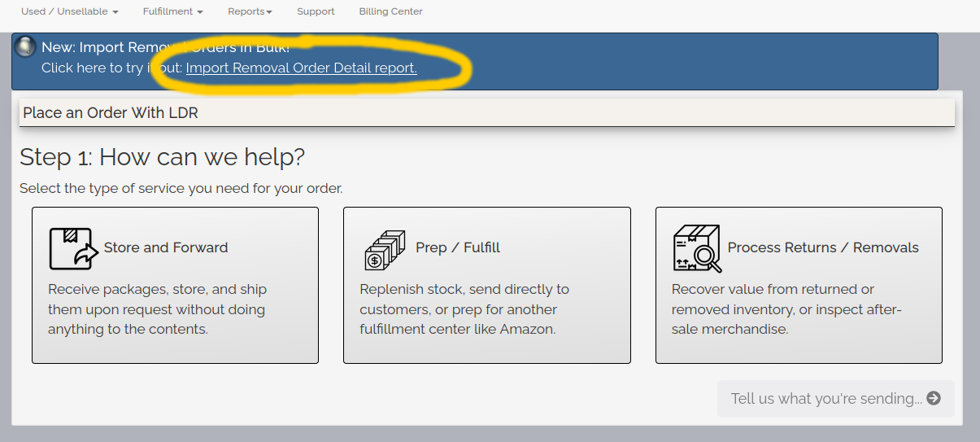Open the Billing Center menu item
The height and width of the screenshot is (442, 980).
click(390, 11)
